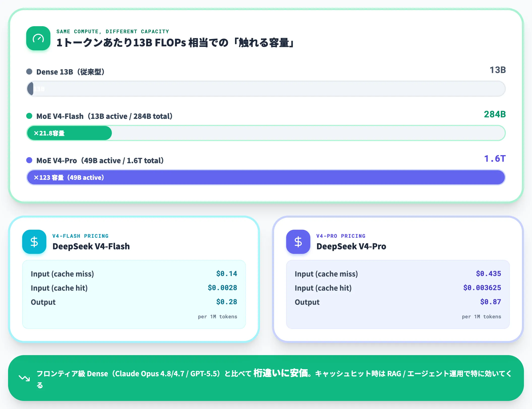This screenshot has height=409, width=532.
Task: Click the DeepSeek V4-Flash title
Action: click(x=91, y=246)
